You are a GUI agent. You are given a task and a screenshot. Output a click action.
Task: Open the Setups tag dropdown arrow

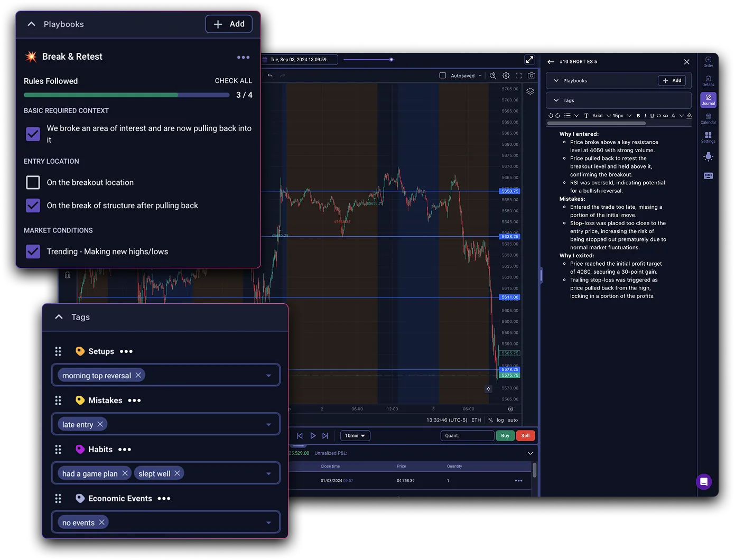[x=268, y=376]
